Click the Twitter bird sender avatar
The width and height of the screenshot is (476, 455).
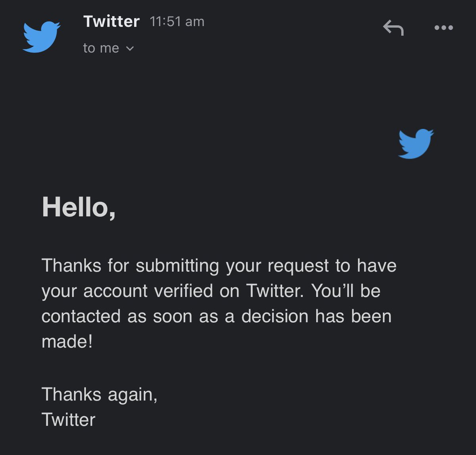(41, 37)
